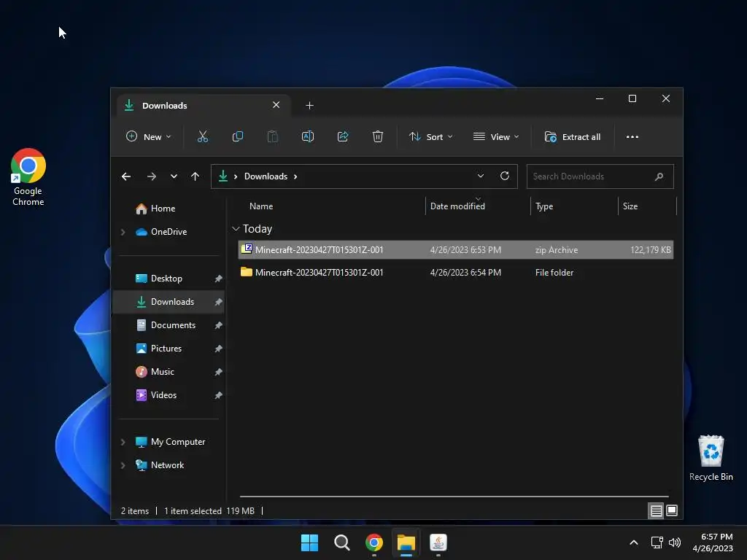This screenshot has width=747, height=560.
Task: Unpin Desktop using its pin icon
Action: coord(218,279)
